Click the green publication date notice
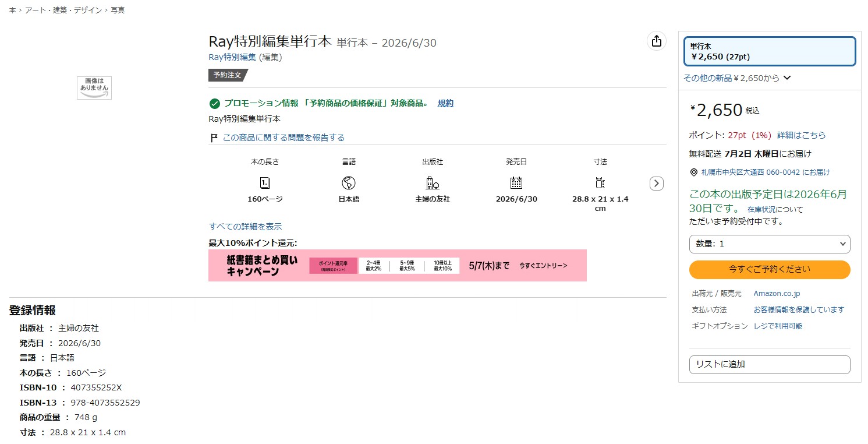This screenshot has height=444, width=868. point(768,200)
